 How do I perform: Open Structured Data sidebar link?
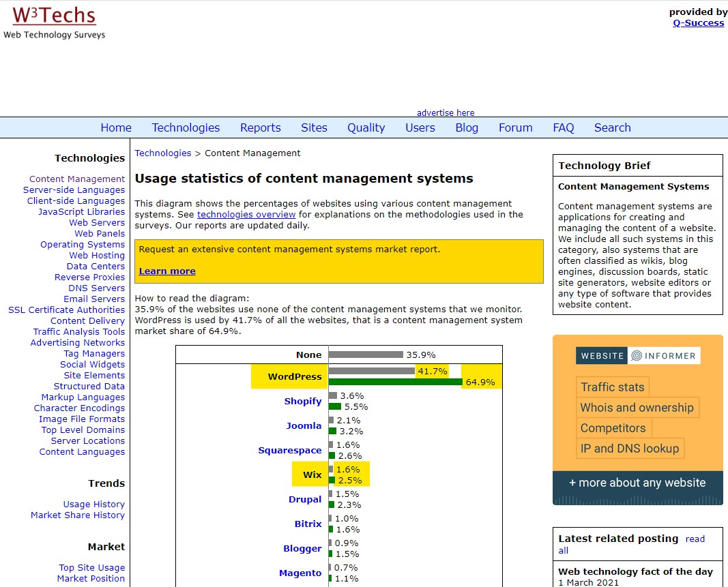pos(89,386)
